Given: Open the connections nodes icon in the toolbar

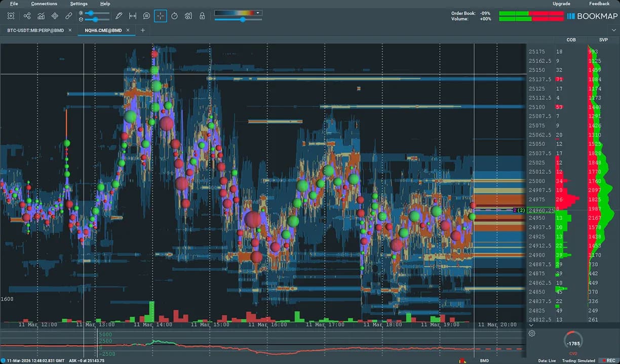Looking at the screenshot, I should coord(27,16).
